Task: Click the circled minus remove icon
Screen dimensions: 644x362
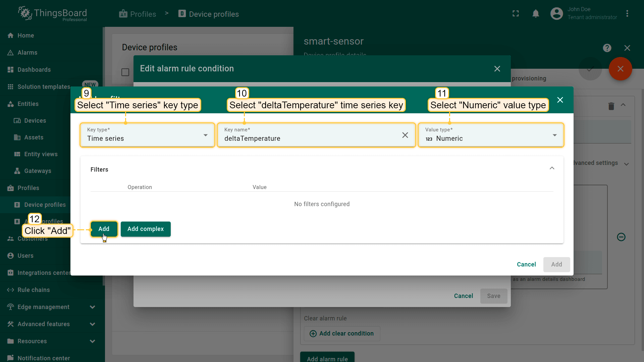Action: click(x=621, y=237)
